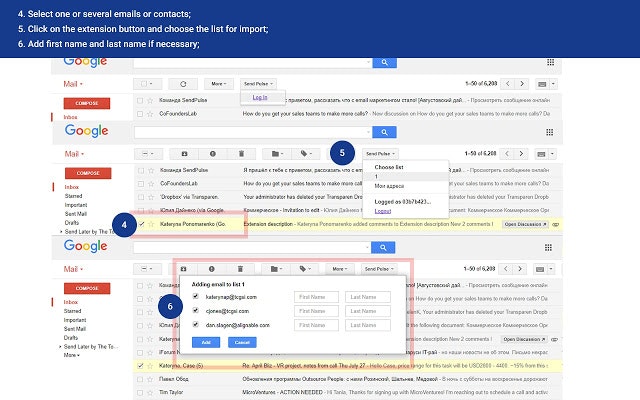Uncheck the Kateryna Ponomarenko email checkbox
640x400 pixels.
point(141,224)
